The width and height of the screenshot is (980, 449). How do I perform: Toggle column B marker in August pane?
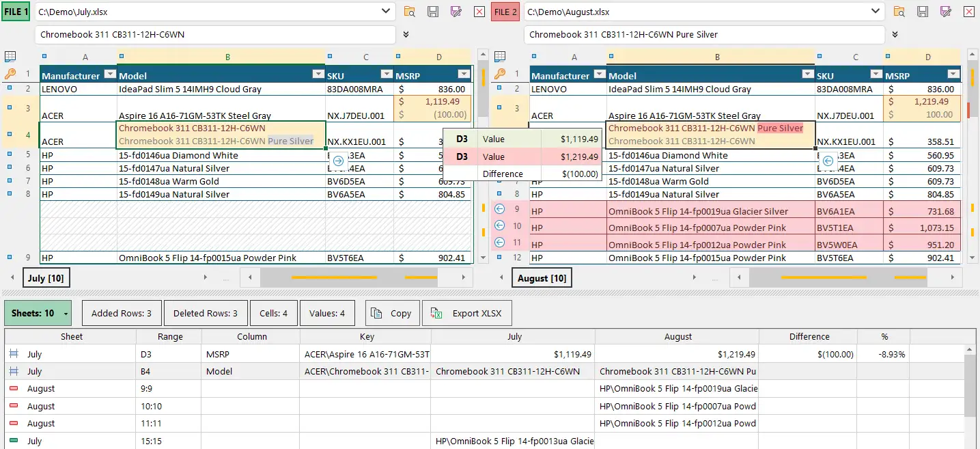(x=611, y=56)
